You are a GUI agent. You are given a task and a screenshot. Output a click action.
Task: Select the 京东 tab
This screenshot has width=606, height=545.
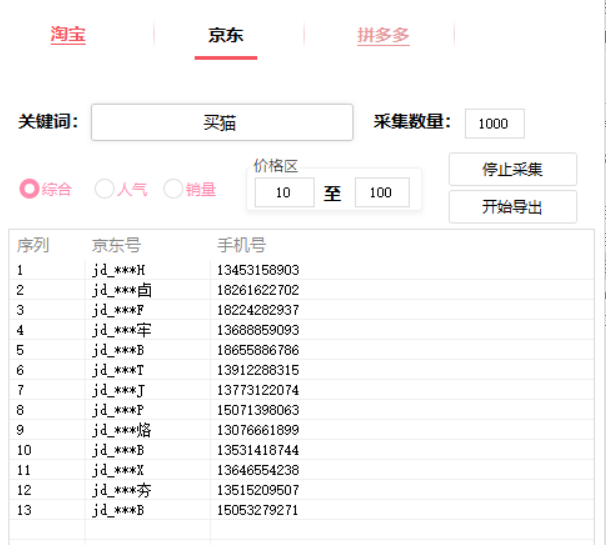point(226,36)
